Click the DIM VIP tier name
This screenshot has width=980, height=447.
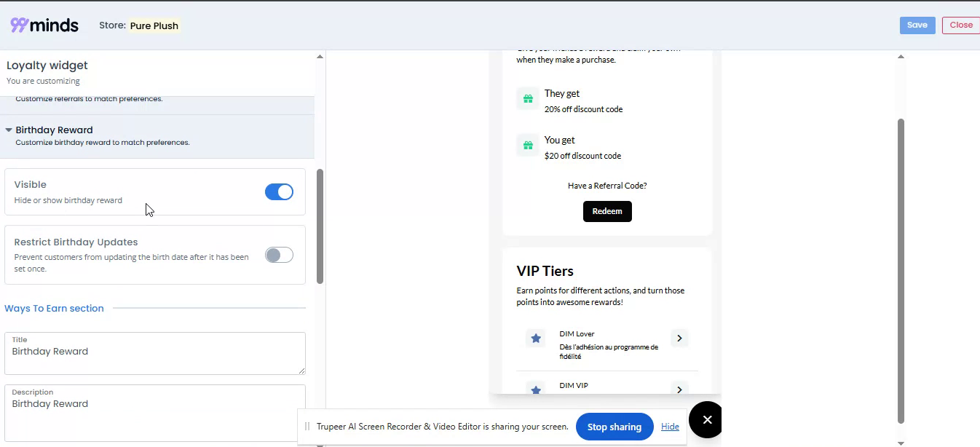pyautogui.click(x=574, y=385)
